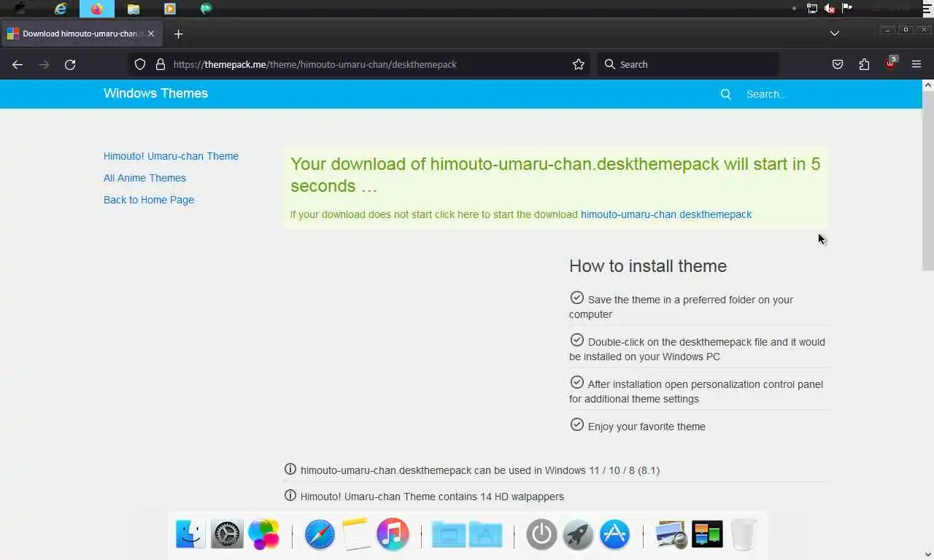Click the scrollbar down arrow
The height and width of the screenshot is (560, 934).
(x=928, y=554)
